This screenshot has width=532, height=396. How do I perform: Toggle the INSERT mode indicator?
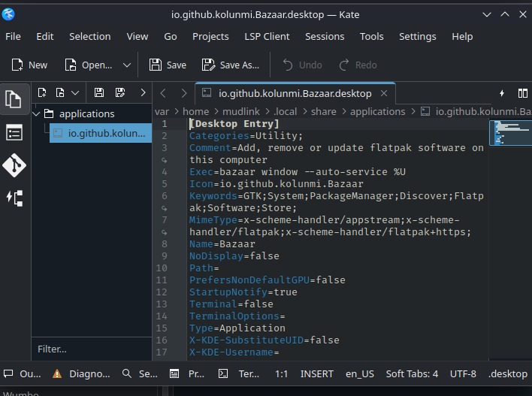(317, 373)
